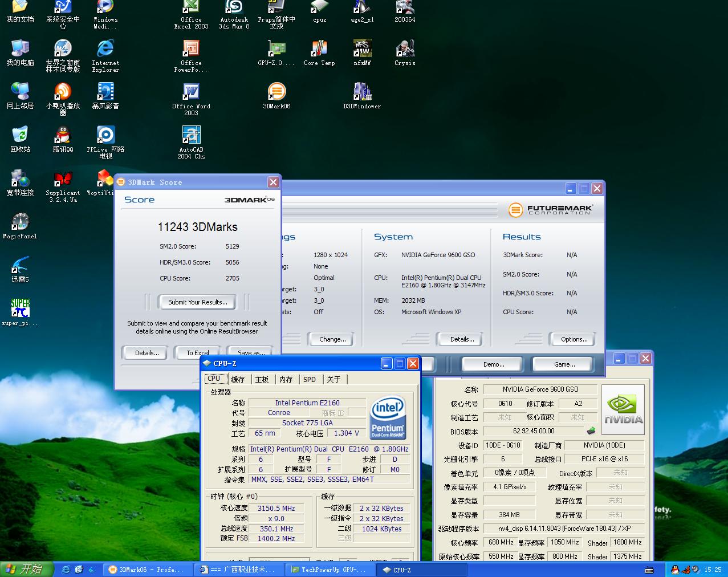728x577 pixels.
Task: Select the 3DMark06 desktop shortcut
Action: pyautogui.click(x=276, y=96)
